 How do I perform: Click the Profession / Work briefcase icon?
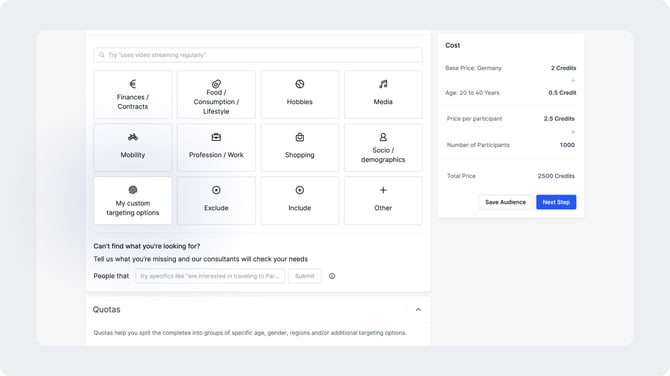[216, 137]
